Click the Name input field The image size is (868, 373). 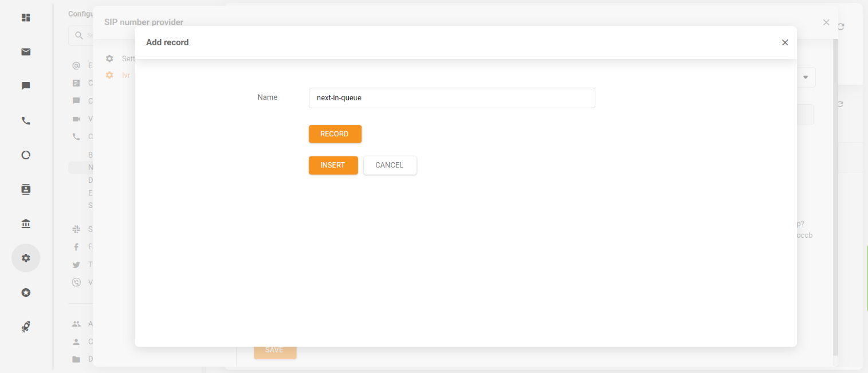click(451, 98)
